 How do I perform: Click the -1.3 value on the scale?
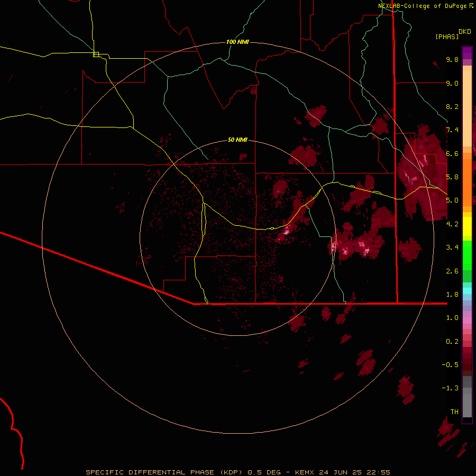click(x=450, y=388)
